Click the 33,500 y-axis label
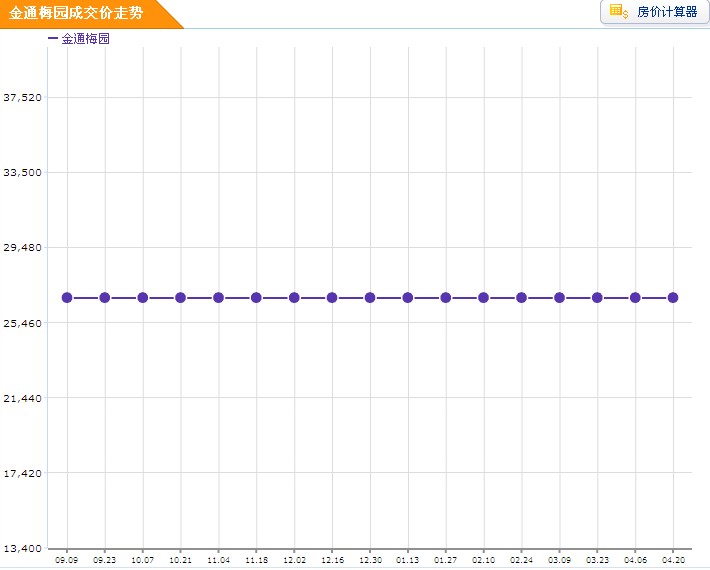The image size is (710, 570). coord(22,172)
